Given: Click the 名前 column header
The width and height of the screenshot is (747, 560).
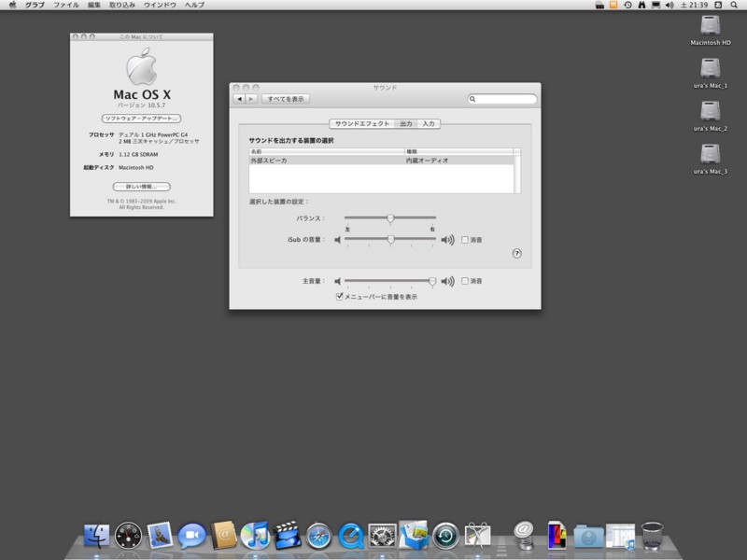Looking at the screenshot, I should tap(327, 151).
